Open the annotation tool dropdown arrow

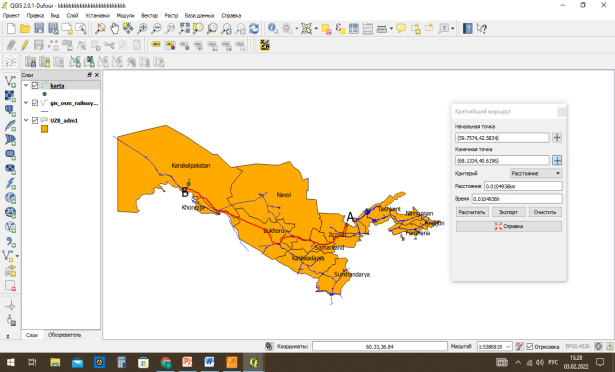(453, 29)
